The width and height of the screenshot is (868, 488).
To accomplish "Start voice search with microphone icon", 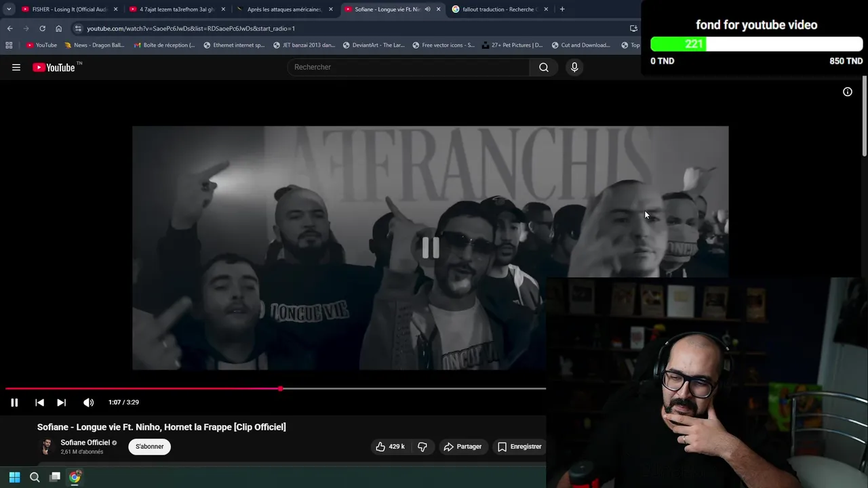I will point(574,67).
